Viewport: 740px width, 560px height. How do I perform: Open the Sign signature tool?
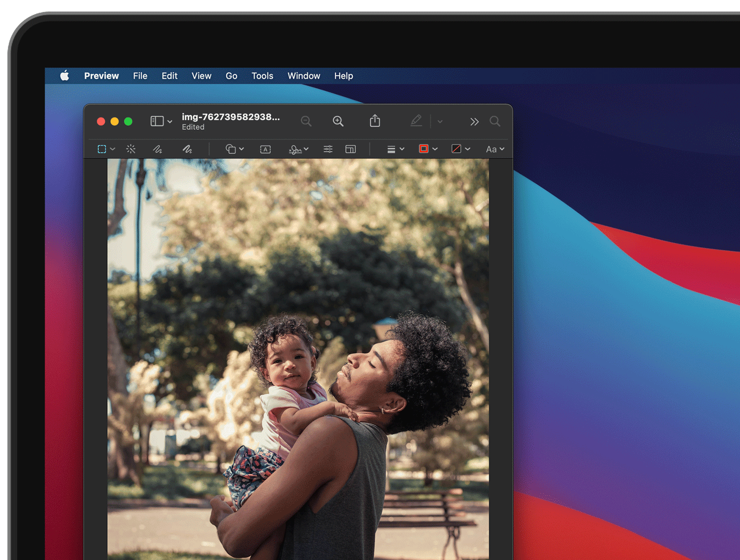[295, 150]
